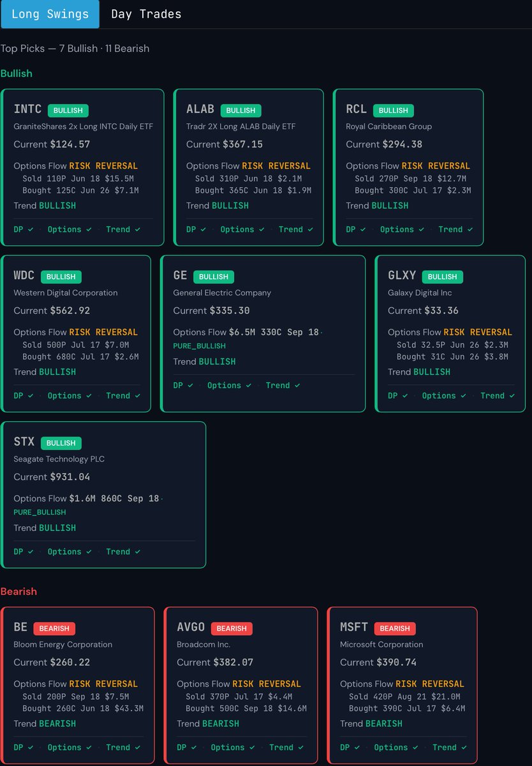Click 'Sold 500P Jul 17 $7.0M' line
532x766 pixels.
[x=75, y=345]
